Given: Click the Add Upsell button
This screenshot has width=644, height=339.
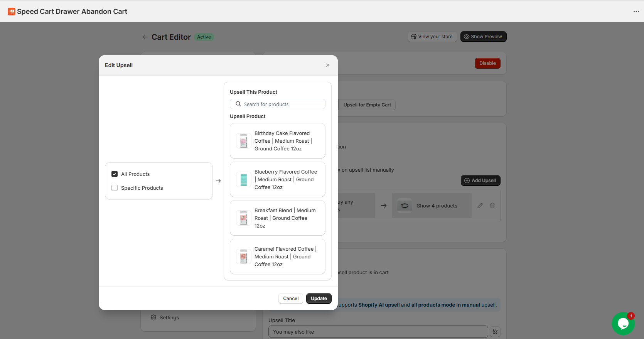Looking at the screenshot, I should (x=480, y=180).
